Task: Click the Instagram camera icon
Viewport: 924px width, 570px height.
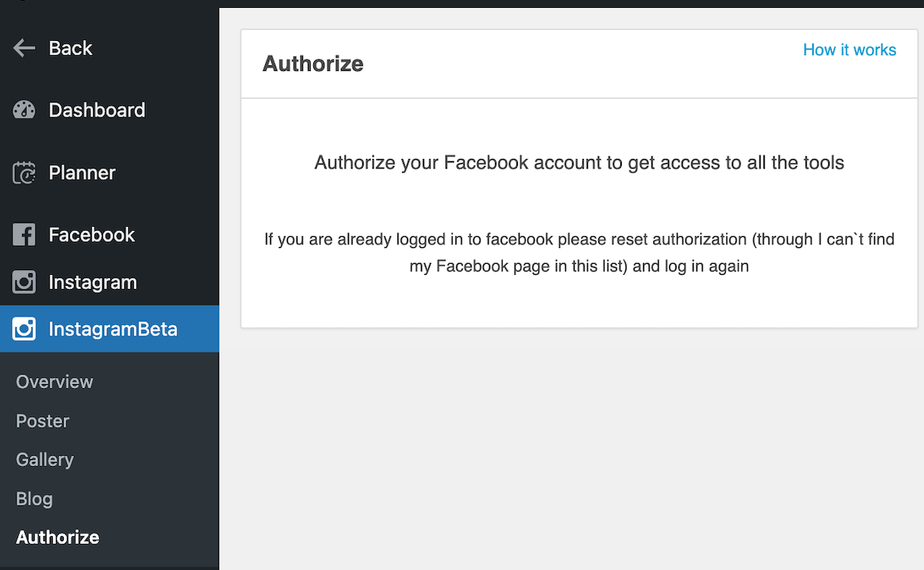Action: tap(24, 282)
